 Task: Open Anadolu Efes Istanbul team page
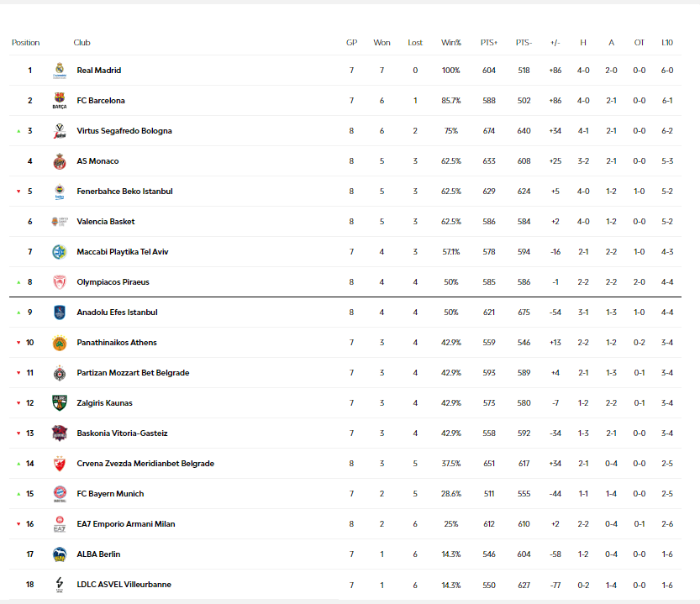[117, 313]
